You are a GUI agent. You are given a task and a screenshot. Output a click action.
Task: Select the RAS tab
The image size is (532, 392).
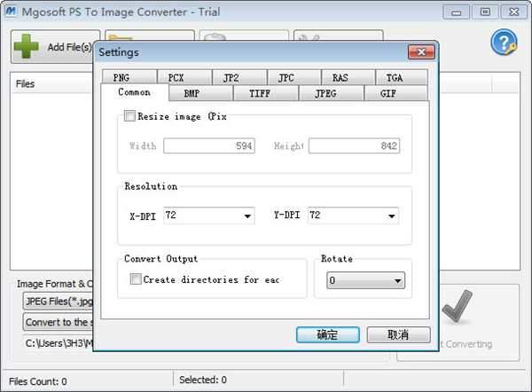(x=348, y=77)
